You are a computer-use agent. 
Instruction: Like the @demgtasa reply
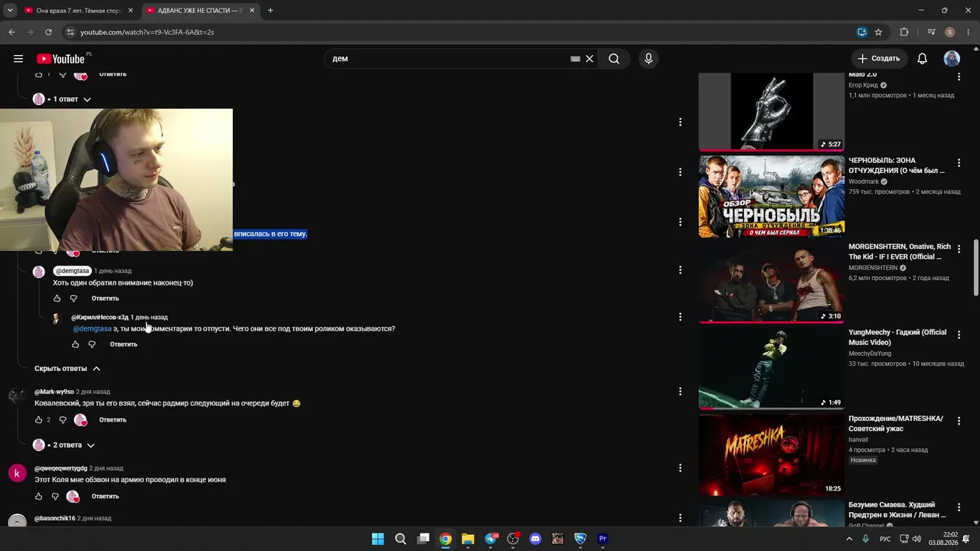[57, 298]
